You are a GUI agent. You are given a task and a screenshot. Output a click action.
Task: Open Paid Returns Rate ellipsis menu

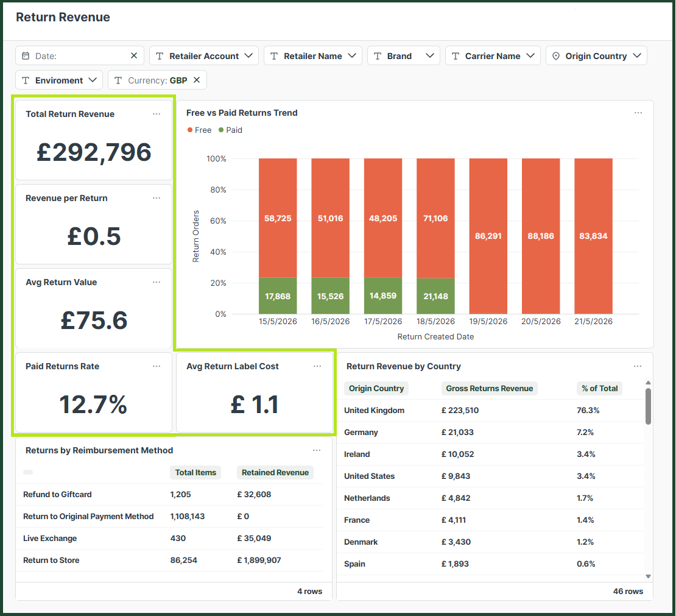coord(157,366)
